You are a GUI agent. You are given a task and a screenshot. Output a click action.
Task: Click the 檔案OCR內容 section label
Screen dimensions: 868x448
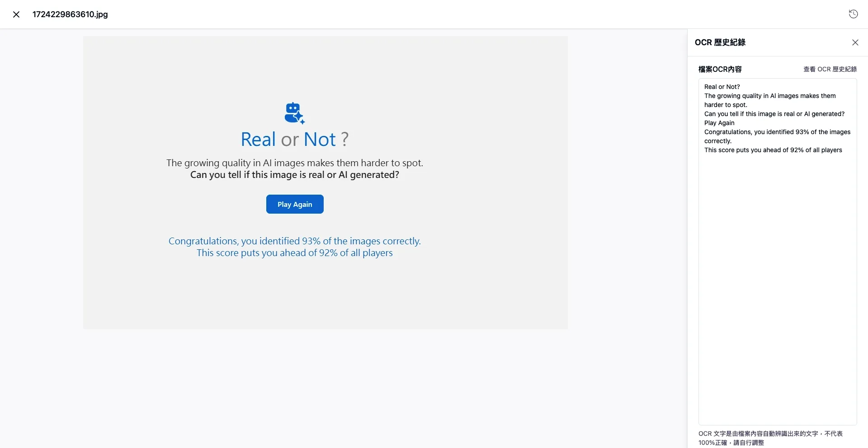click(x=720, y=69)
